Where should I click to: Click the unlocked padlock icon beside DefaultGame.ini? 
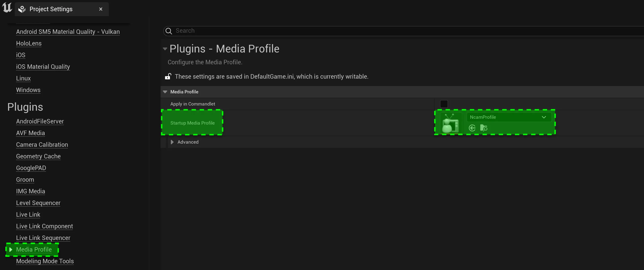pos(168,76)
